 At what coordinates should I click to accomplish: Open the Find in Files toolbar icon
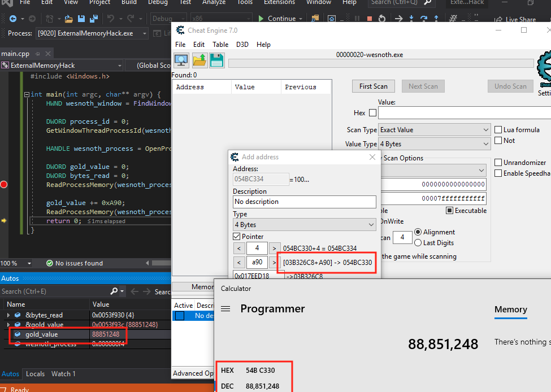[x=315, y=19]
